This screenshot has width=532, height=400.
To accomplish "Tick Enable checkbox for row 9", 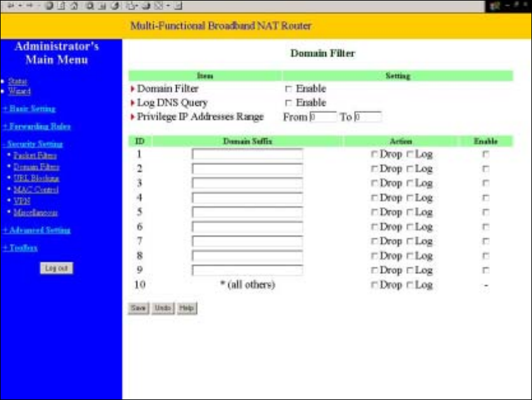I will pyautogui.click(x=486, y=270).
